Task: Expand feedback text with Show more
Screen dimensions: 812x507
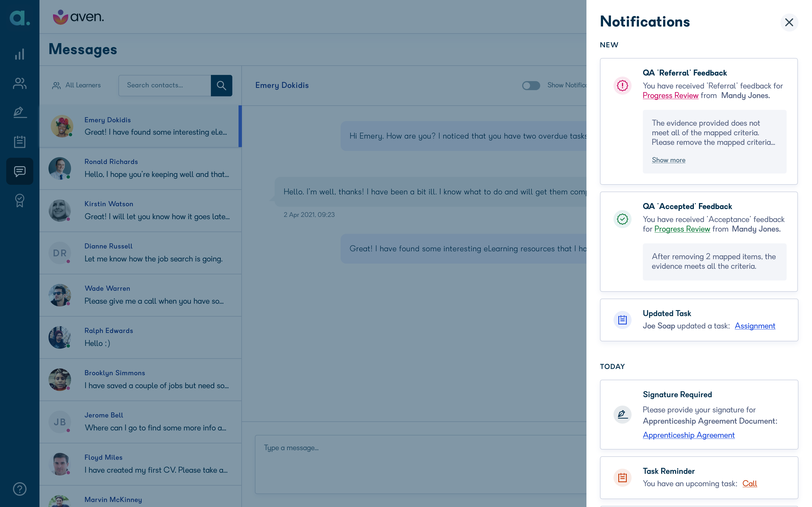Action: (668, 160)
